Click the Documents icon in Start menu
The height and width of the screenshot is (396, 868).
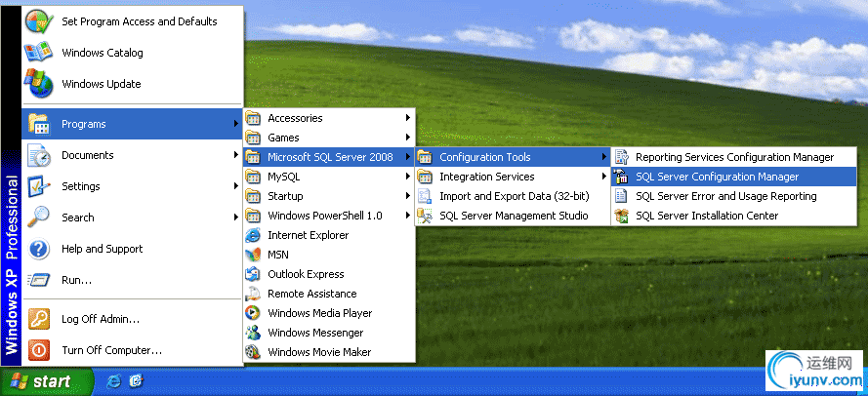39,155
